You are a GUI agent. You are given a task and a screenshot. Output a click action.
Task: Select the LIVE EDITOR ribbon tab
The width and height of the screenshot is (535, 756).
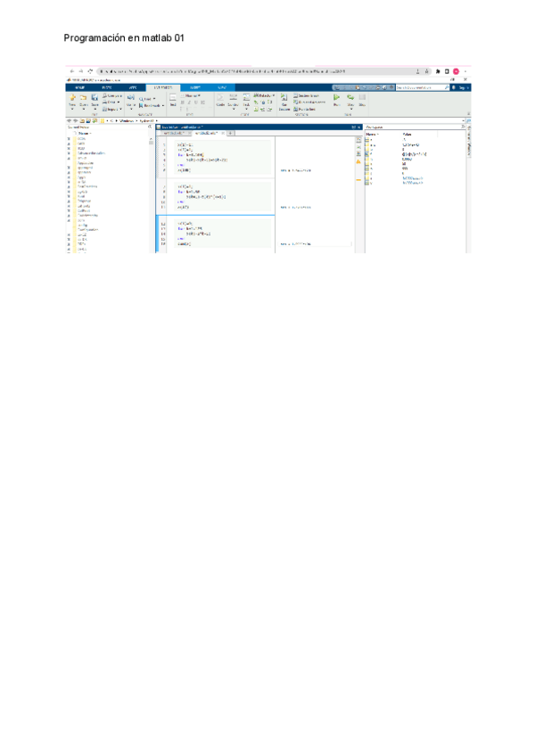pos(162,87)
